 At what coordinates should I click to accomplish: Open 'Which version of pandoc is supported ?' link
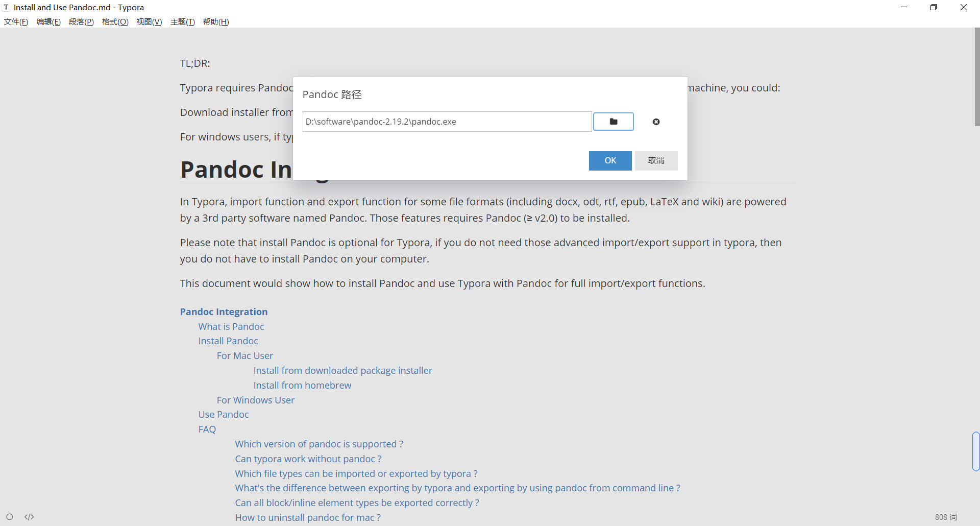319,444
